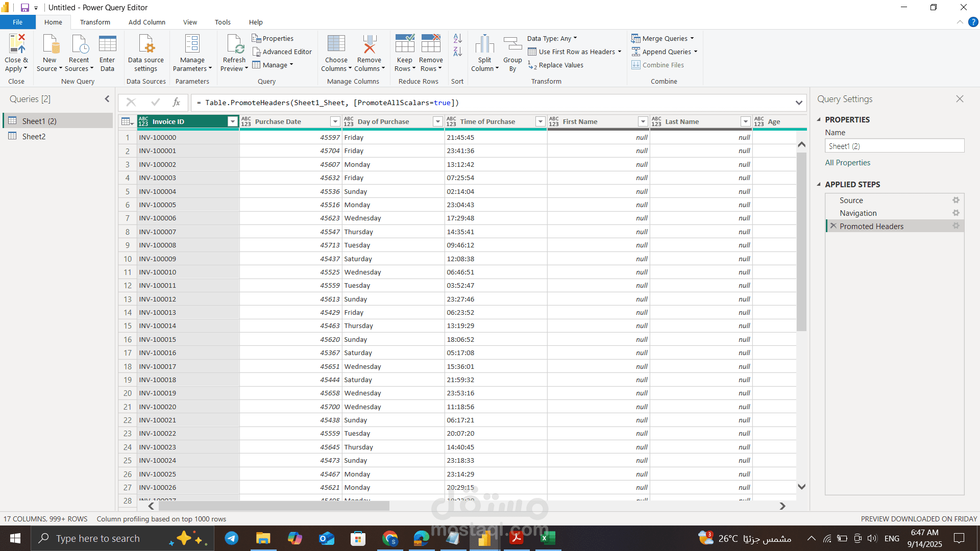The width and height of the screenshot is (980, 551).
Task: Click the Group By icon
Action: [512, 44]
